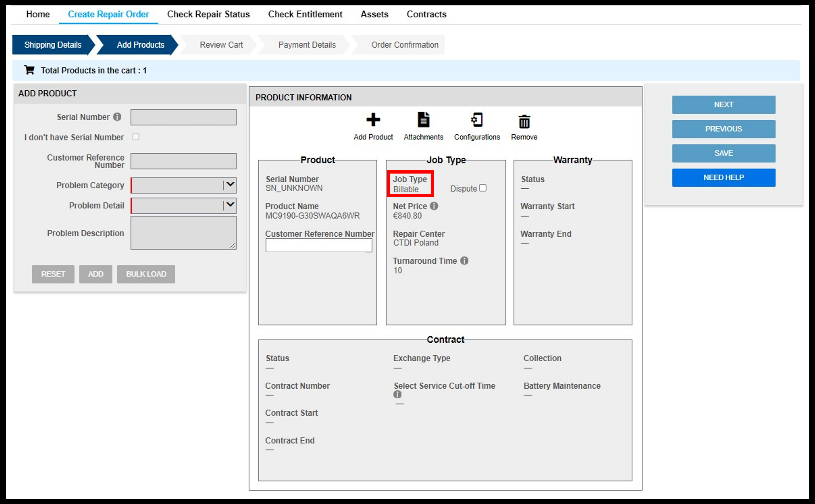Screen dimensions: 815x504
Task: Navigate to Shipping Details step
Action: click(x=54, y=45)
